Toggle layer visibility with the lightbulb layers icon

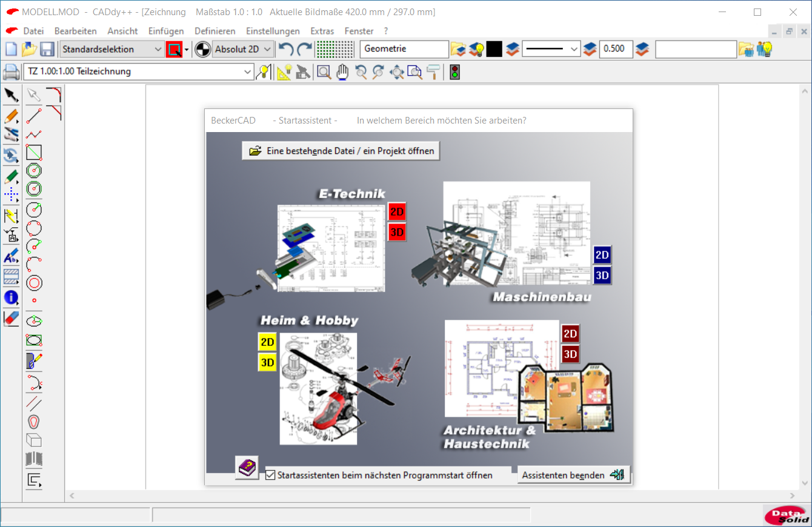[x=476, y=49]
